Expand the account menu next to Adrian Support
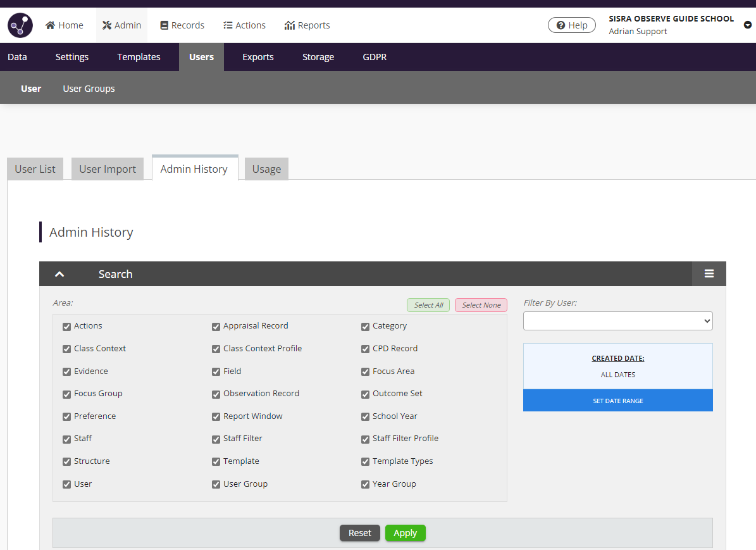The image size is (756, 550). [x=748, y=25]
